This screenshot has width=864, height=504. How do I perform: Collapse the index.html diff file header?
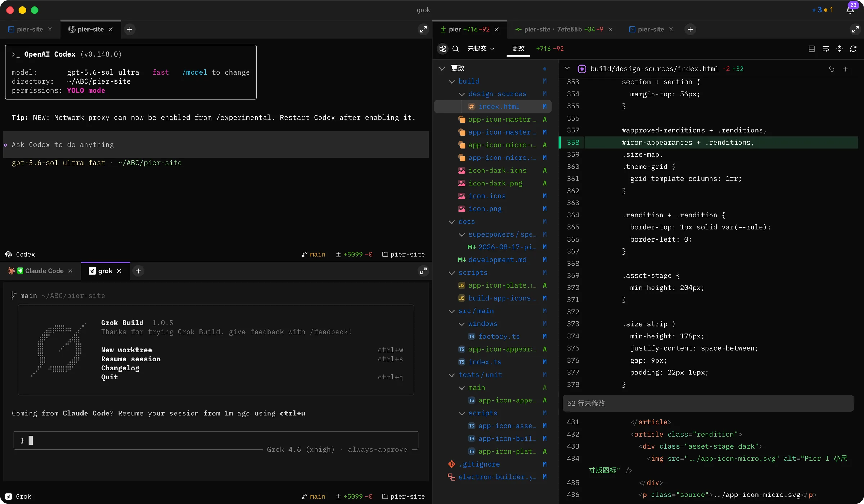click(567, 68)
